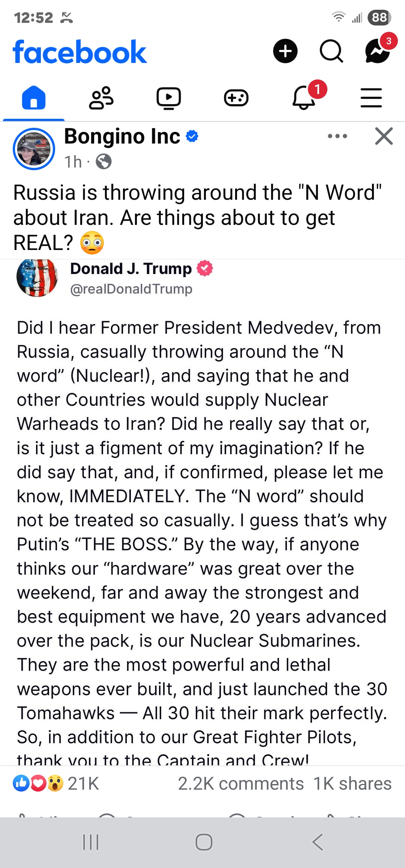The width and height of the screenshot is (405, 868).
Task: Open the create post plus button
Action: point(285,51)
